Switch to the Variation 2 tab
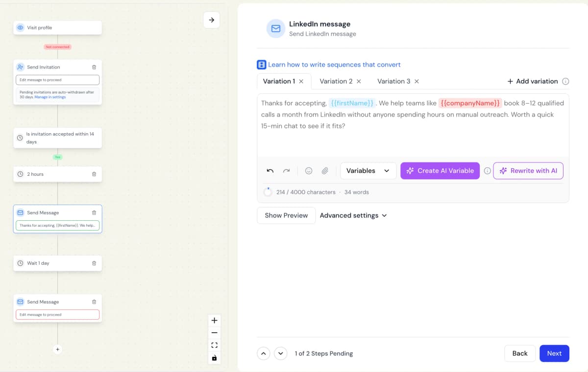Viewport: 588px width, 372px height. click(x=336, y=81)
